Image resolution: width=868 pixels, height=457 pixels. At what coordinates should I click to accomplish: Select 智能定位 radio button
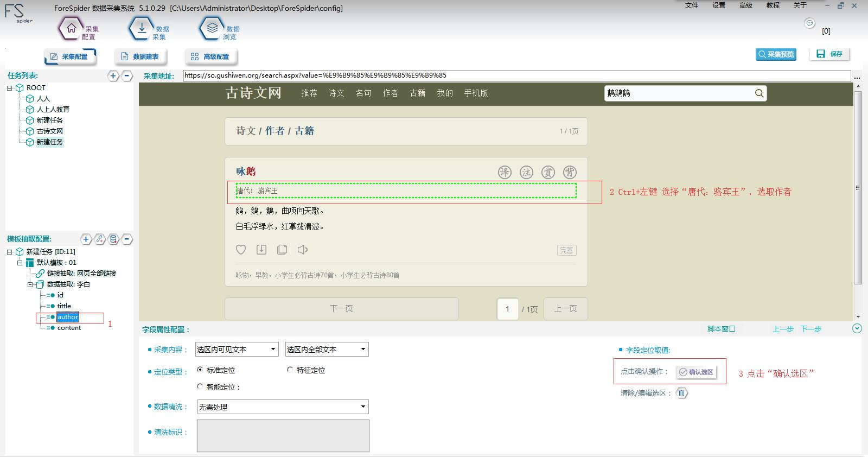tap(200, 386)
